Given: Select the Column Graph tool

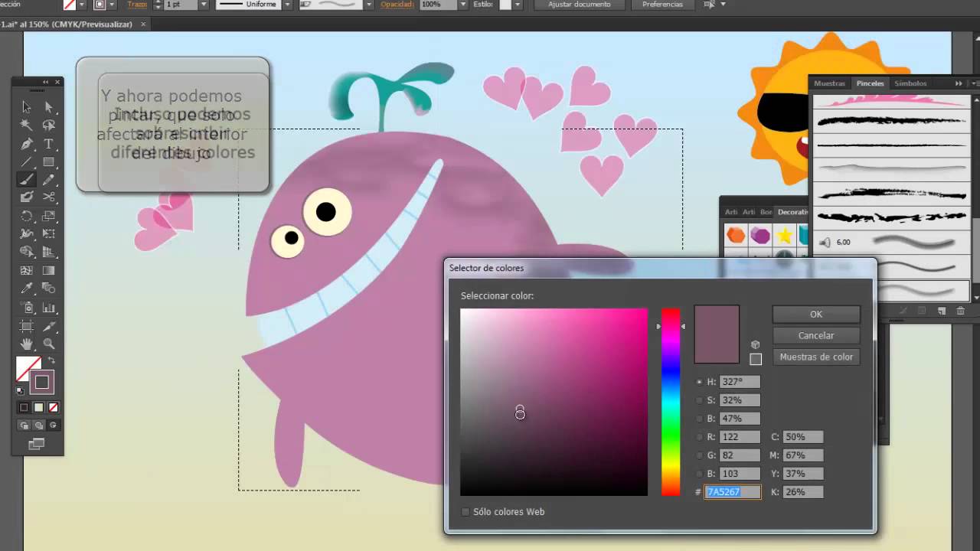Looking at the screenshot, I should 49,308.
